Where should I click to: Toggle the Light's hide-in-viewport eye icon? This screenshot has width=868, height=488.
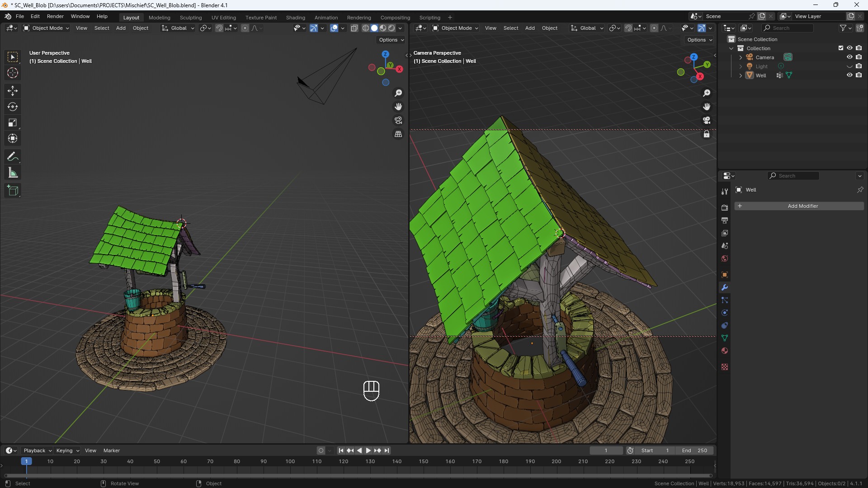(849, 66)
